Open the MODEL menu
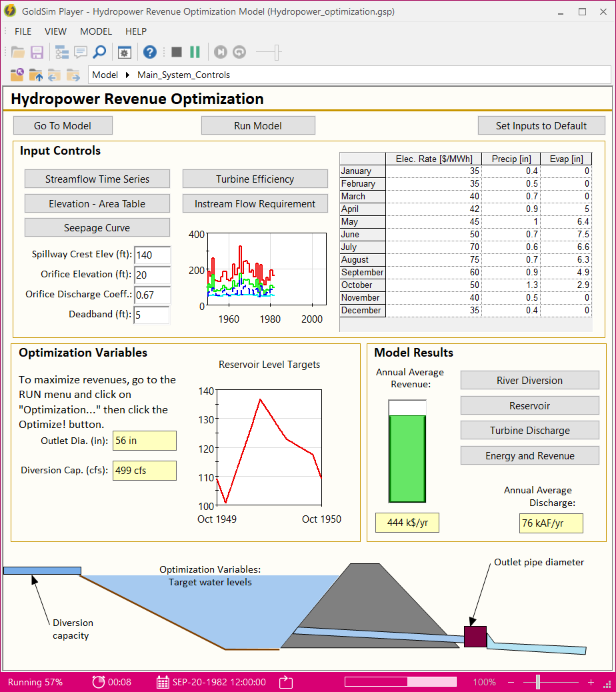616x692 pixels. tap(96, 32)
